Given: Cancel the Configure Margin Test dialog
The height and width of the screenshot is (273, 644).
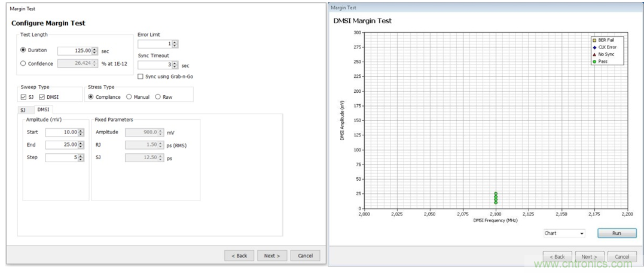Looking at the screenshot, I should tap(305, 256).
